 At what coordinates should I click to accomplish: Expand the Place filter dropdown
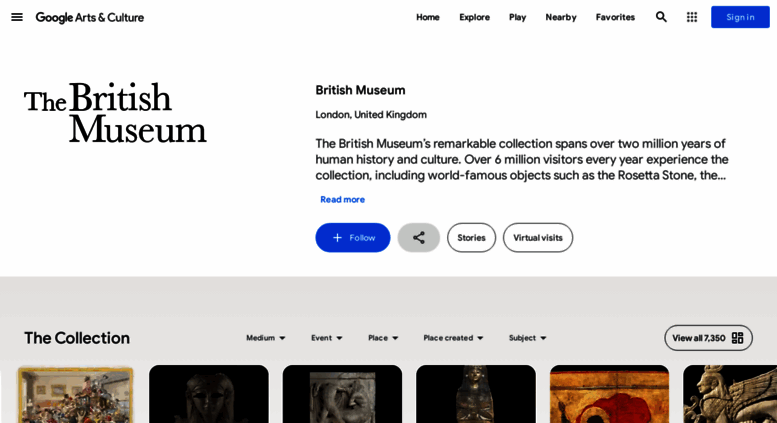(x=383, y=338)
